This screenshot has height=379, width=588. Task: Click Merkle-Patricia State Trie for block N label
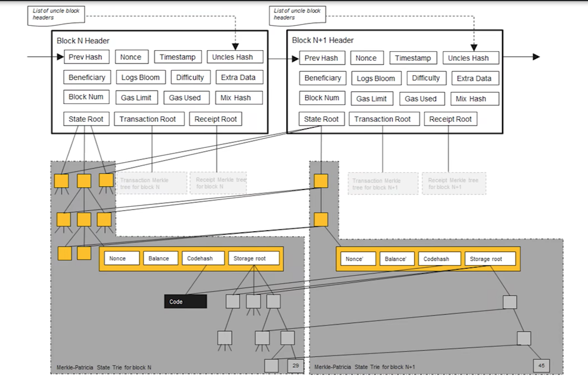pyautogui.click(x=104, y=368)
